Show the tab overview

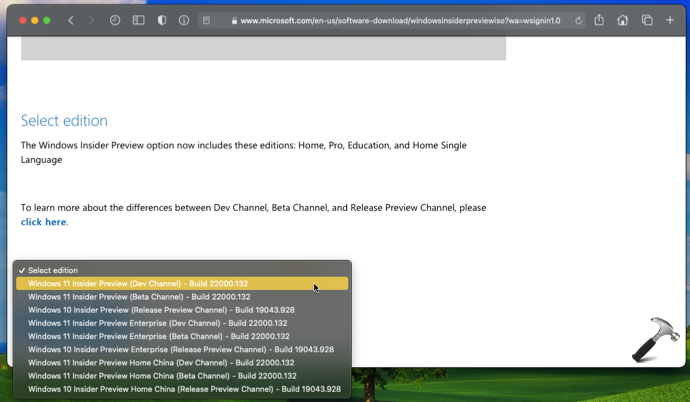tap(647, 20)
